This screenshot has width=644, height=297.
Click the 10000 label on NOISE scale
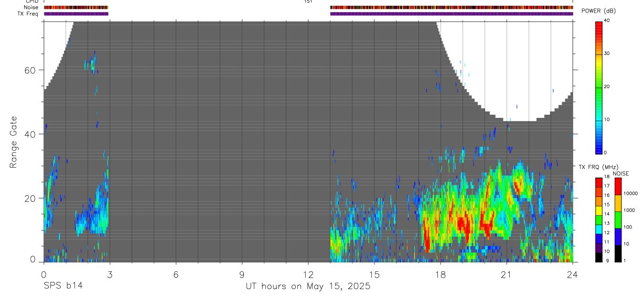point(630,193)
